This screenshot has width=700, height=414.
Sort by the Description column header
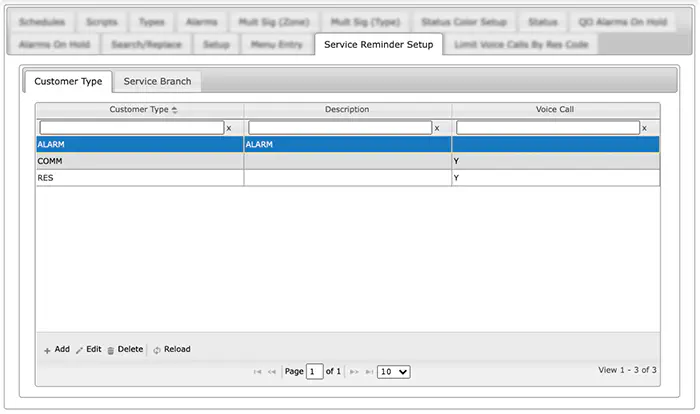point(347,109)
